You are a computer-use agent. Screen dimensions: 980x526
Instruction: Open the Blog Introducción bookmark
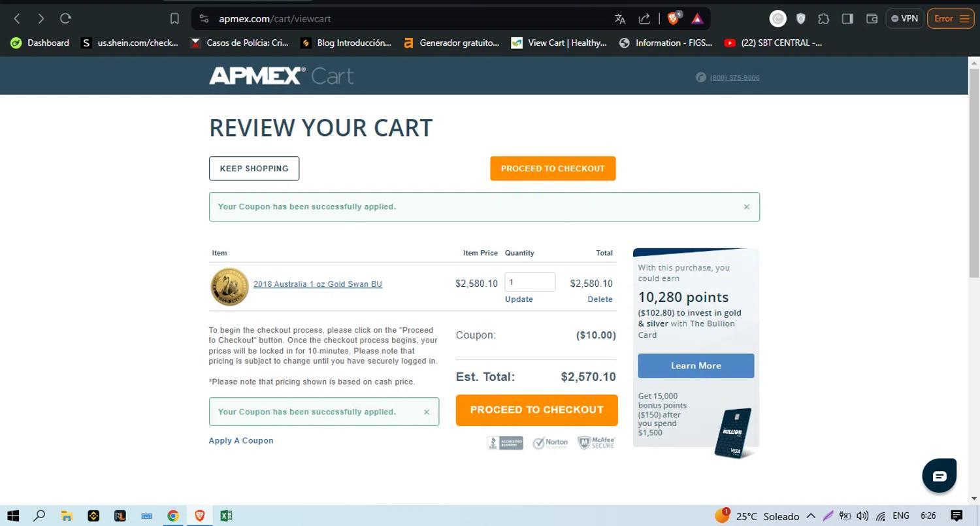click(346, 42)
